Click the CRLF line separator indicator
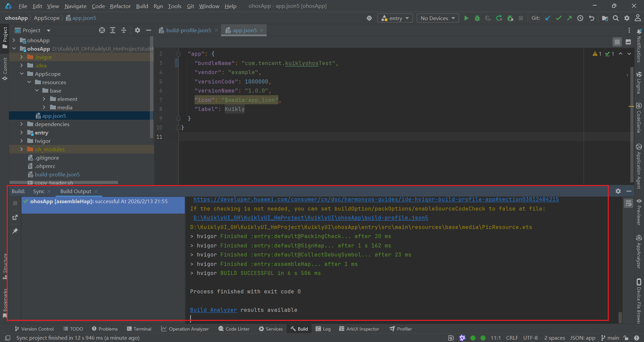This screenshot has height=342, width=644. (x=512, y=338)
